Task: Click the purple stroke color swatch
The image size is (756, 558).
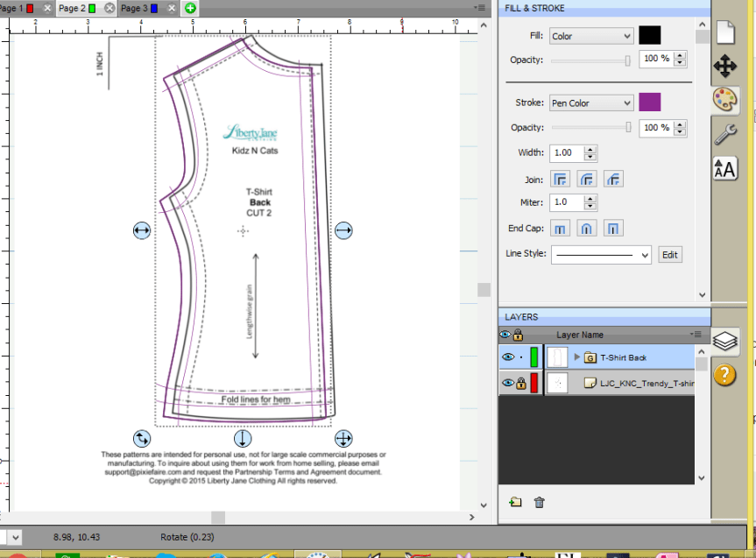Action: pyautogui.click(x=650, y=102)
